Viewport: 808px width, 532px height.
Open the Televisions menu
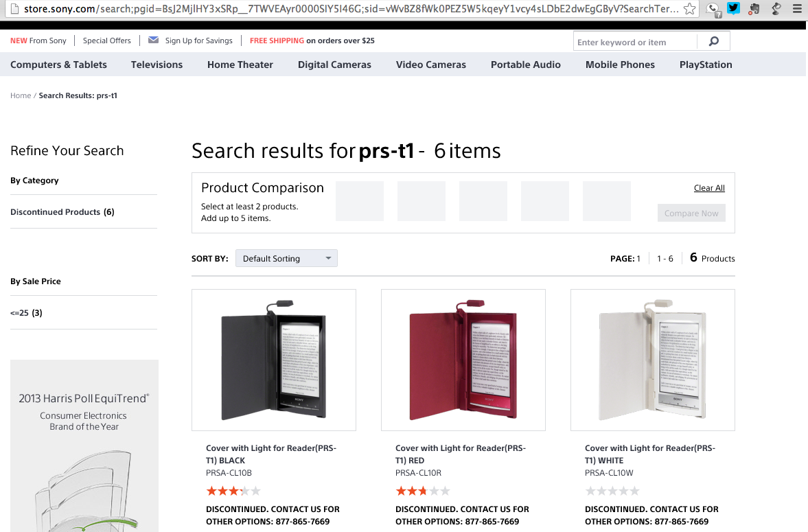tap(157, 65)
